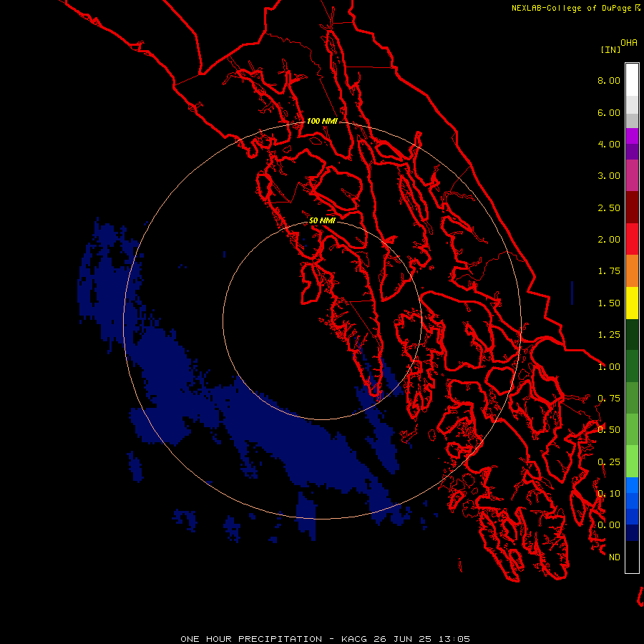Select the bright magenta legend swatch

click(x=632, y=136)
